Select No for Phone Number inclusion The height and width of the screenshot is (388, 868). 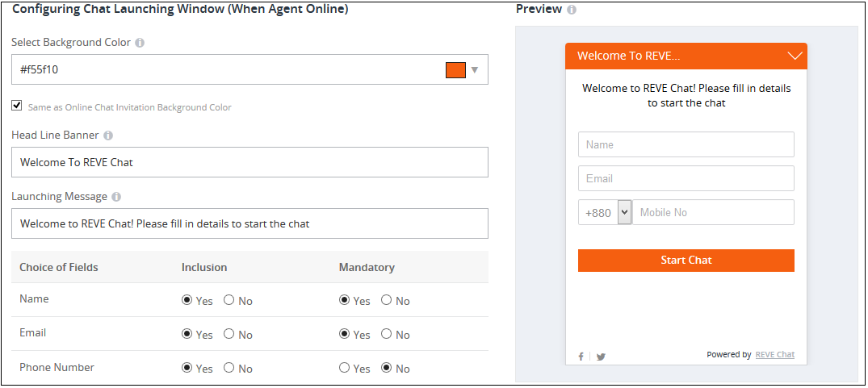(x=229, y=368)
